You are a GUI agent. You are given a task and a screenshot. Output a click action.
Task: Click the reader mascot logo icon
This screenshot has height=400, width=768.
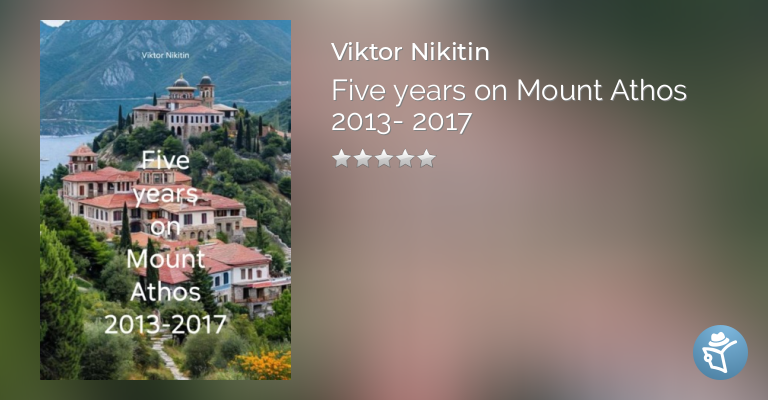[x=720, y=352]
